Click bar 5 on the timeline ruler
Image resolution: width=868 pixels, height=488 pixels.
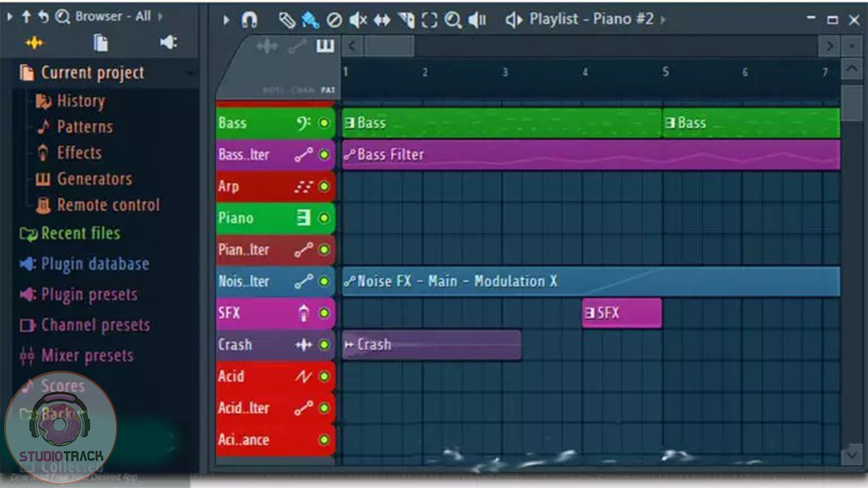(665, 72)
